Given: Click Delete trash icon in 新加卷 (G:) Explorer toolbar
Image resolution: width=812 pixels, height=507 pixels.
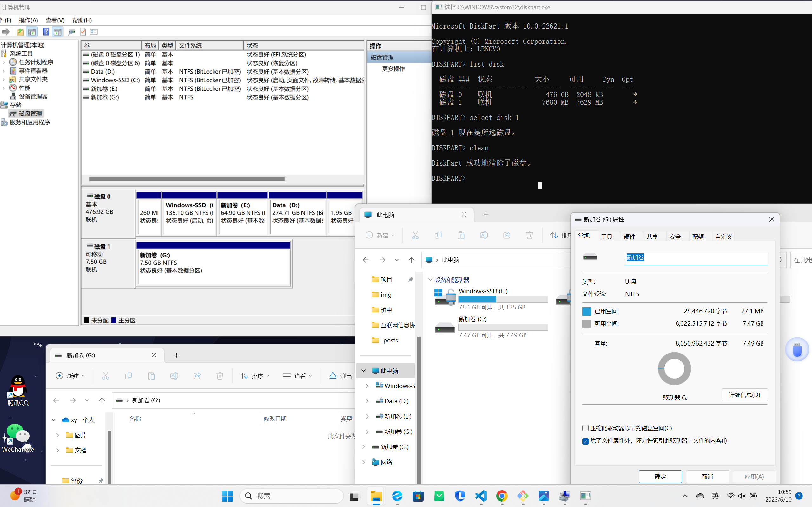Looking at the screenshot, I should tap(220, 375).
